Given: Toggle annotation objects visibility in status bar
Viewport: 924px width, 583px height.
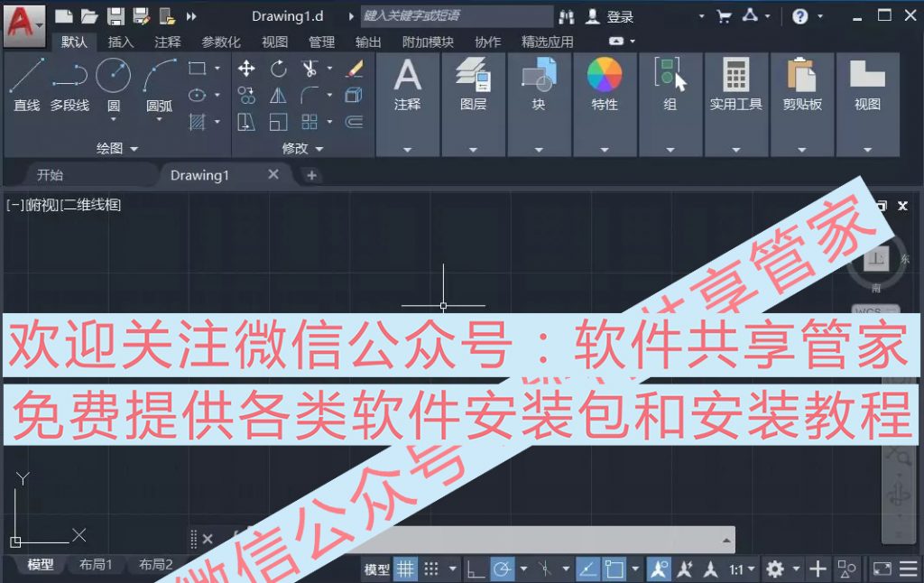Looking at the screenshot, I should click(x=659, y=569).
